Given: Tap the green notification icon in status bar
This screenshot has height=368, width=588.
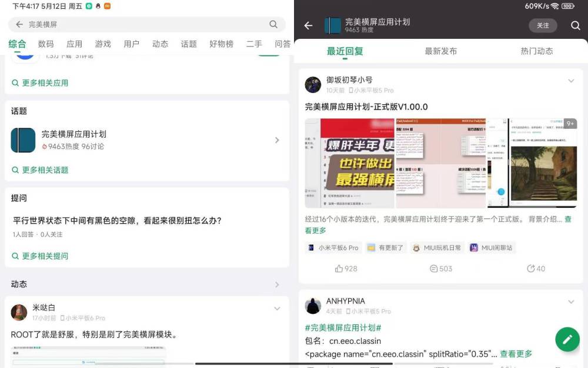Looking at the screenshot, I should click(89, 6).
